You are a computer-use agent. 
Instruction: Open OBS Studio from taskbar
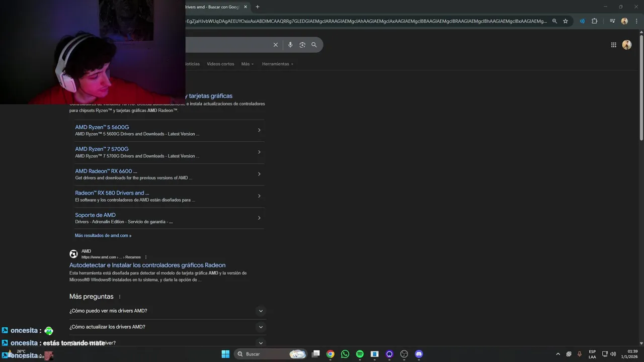pyautogui.click(x=404, y=354)
